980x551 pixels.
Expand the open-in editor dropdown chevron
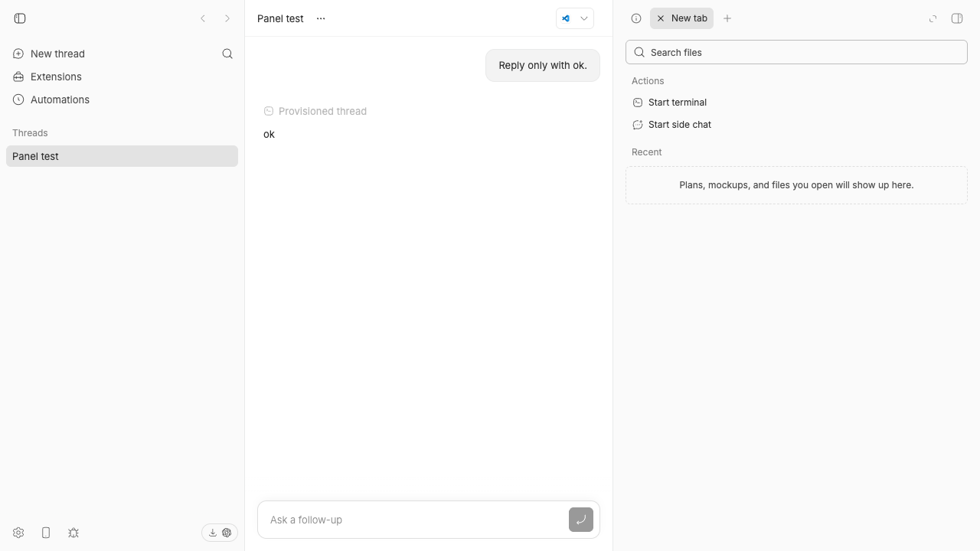(x=584, y=18)
